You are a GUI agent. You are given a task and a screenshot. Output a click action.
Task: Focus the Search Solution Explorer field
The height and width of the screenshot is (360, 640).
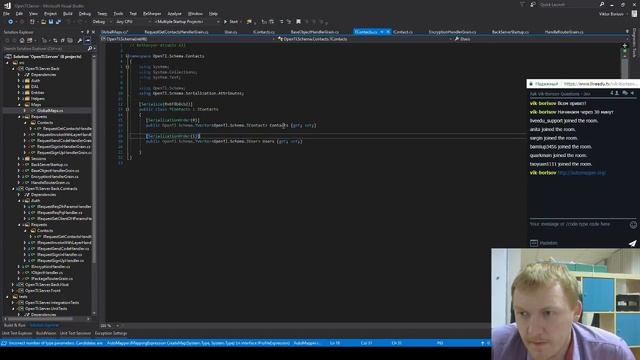pyautogui.click(x=45, y=49)
